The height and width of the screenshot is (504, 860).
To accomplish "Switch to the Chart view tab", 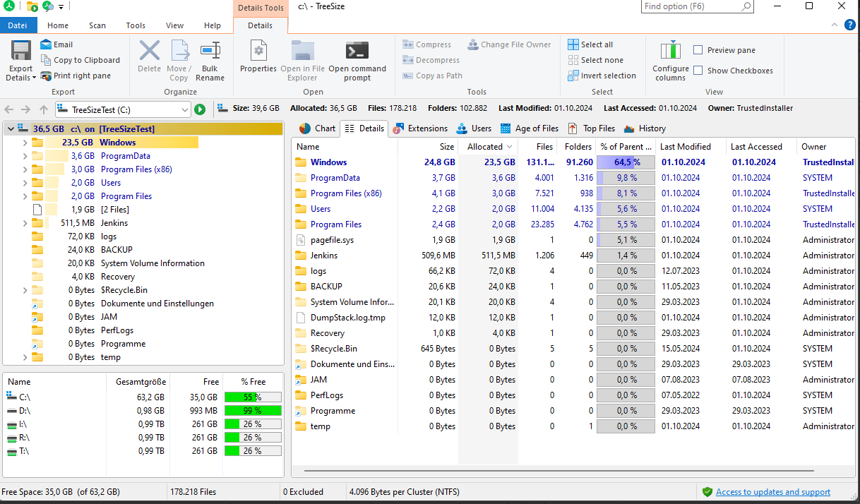I will (317, 128).
